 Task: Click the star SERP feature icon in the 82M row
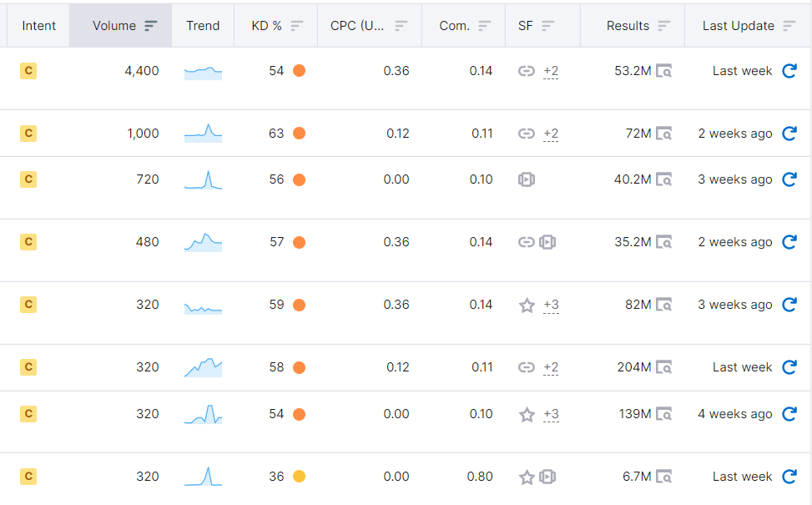[527, 305]
